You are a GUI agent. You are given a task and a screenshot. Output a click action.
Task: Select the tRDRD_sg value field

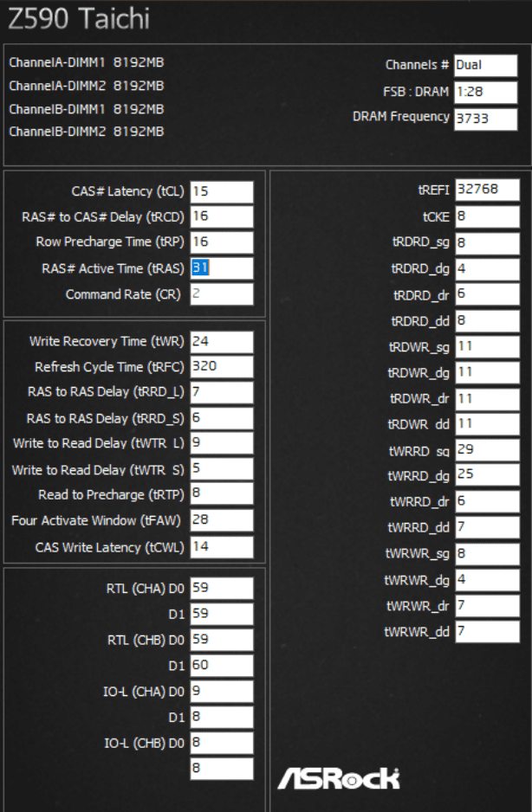488,243
